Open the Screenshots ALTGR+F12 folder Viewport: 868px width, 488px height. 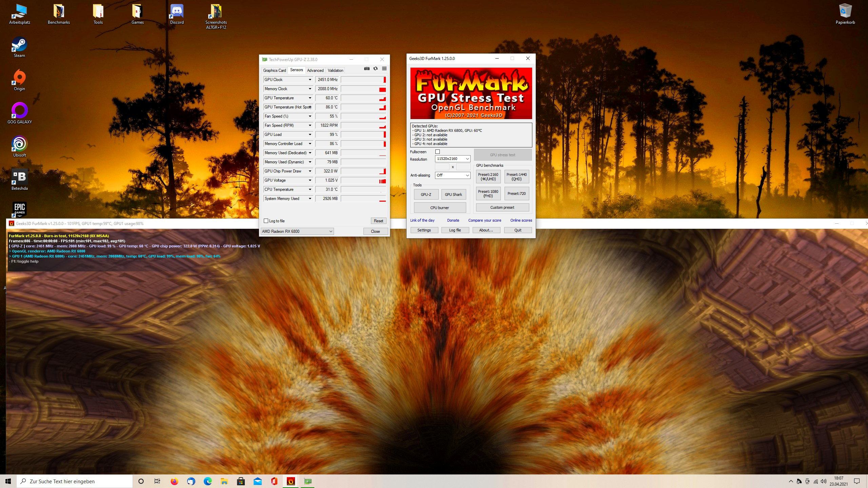(216, 16)
